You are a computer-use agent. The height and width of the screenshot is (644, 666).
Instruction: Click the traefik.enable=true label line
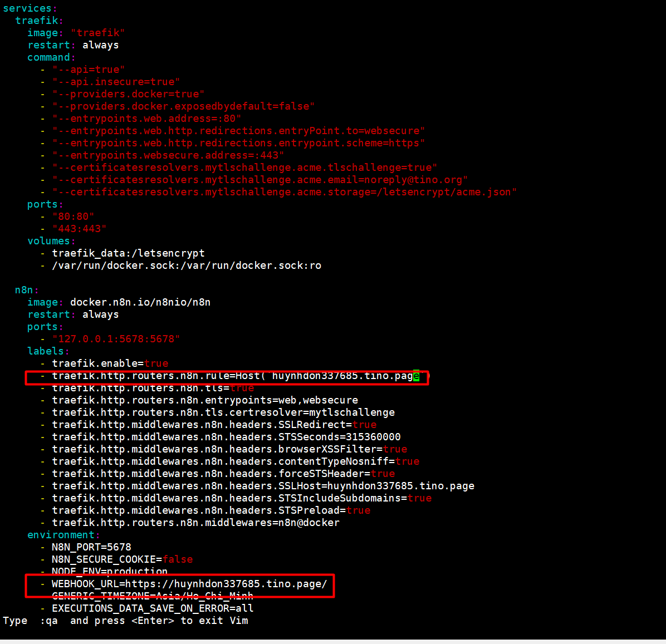pos(110,363)
